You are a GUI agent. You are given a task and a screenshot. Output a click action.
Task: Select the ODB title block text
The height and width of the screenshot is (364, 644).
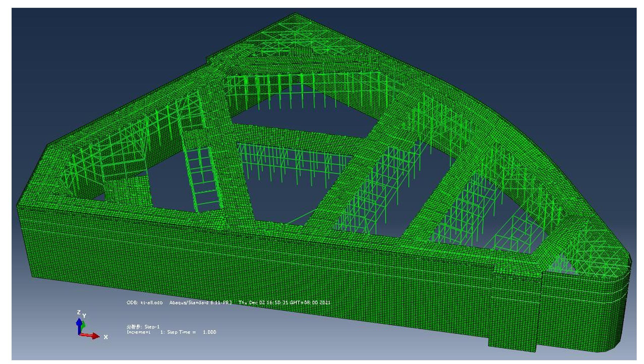(x=145, y=302)
